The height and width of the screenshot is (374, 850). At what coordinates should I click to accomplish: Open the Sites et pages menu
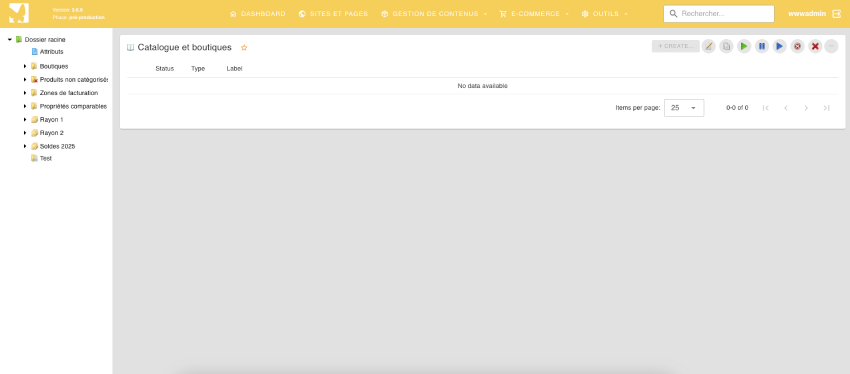333,14
